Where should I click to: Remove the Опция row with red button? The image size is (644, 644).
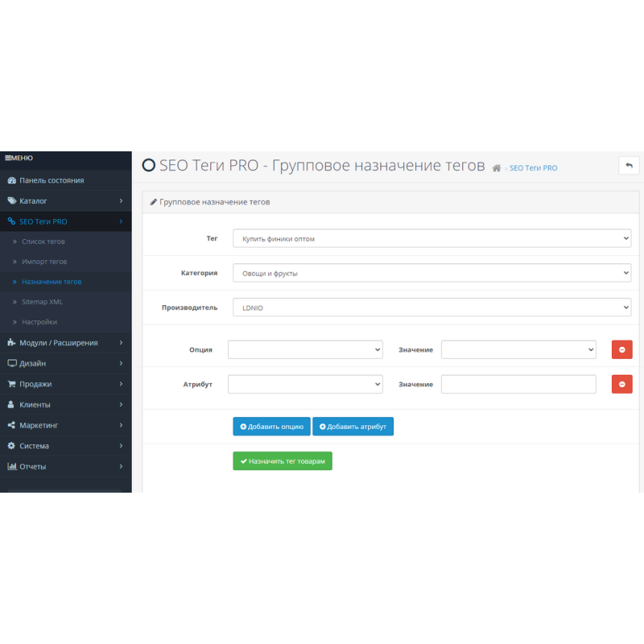[x=621, y=349]
